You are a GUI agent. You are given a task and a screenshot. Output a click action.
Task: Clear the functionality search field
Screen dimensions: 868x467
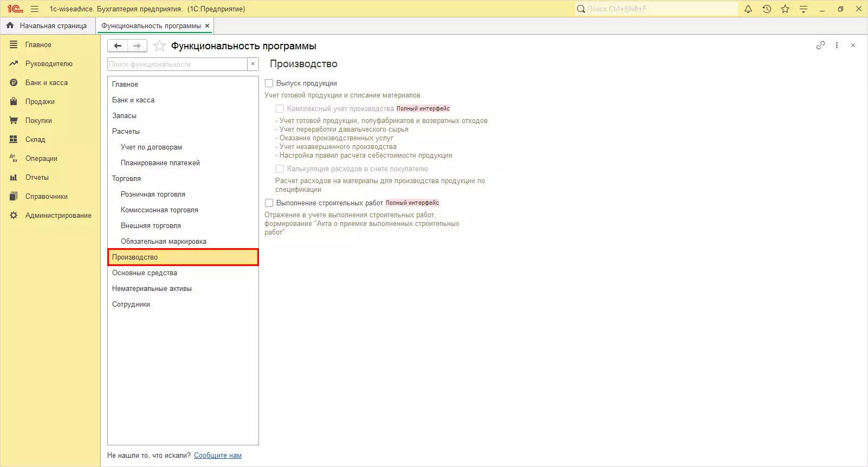[x=252, y=64]
